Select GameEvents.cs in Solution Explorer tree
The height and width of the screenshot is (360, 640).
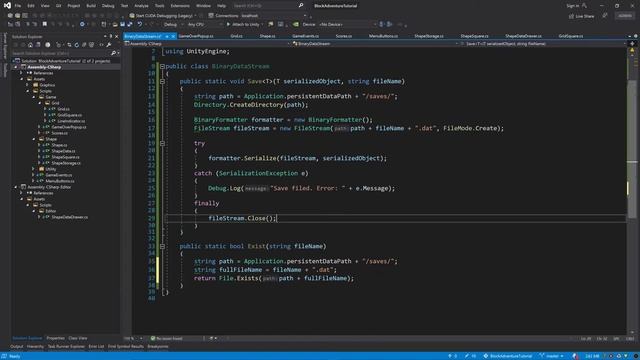[x=59, y=175]
